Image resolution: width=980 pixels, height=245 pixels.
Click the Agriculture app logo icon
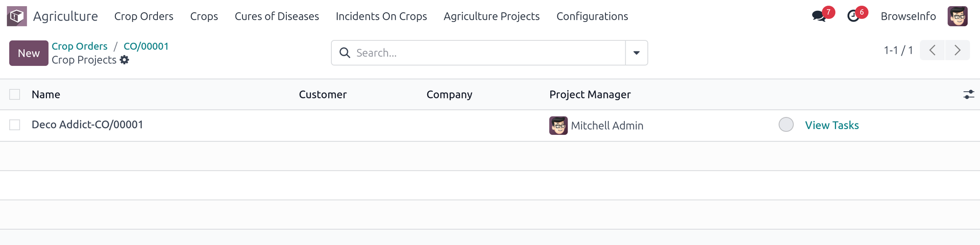[16, 16]
